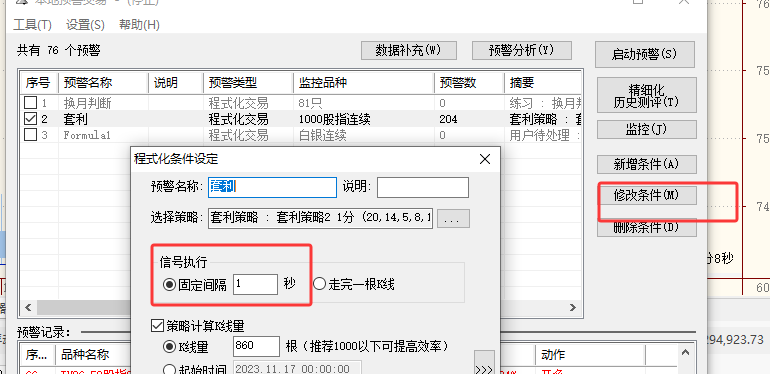The width and height of the screenshot is (770, 374).
Task: Click the 数据补充(W) button
Action: [x=409, y=50]
